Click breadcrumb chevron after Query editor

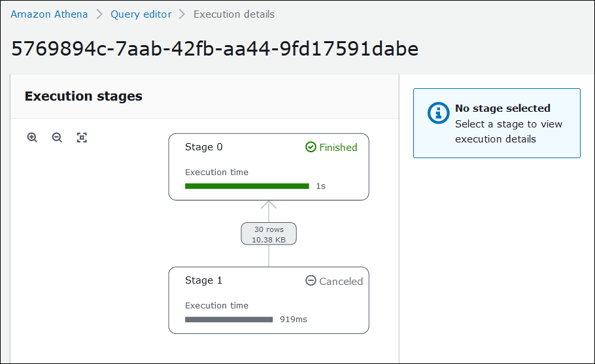click(182, 14)
